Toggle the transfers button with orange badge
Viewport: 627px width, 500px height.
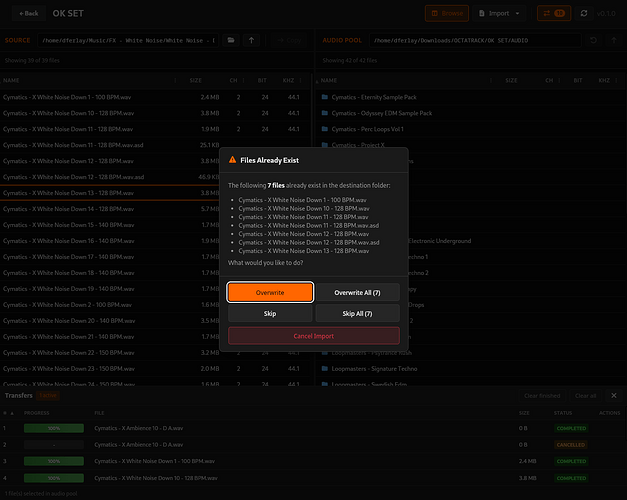(x=554, y=14)
